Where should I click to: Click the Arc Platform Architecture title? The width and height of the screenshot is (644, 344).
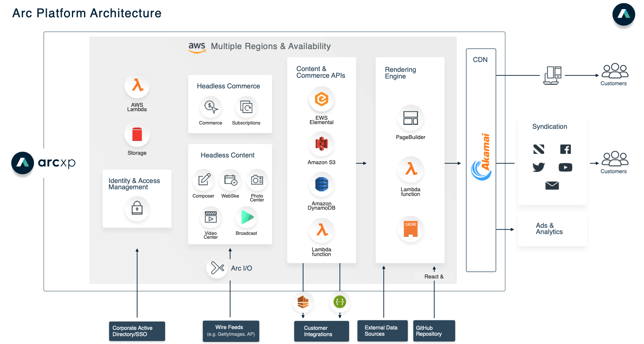(87, 13)
